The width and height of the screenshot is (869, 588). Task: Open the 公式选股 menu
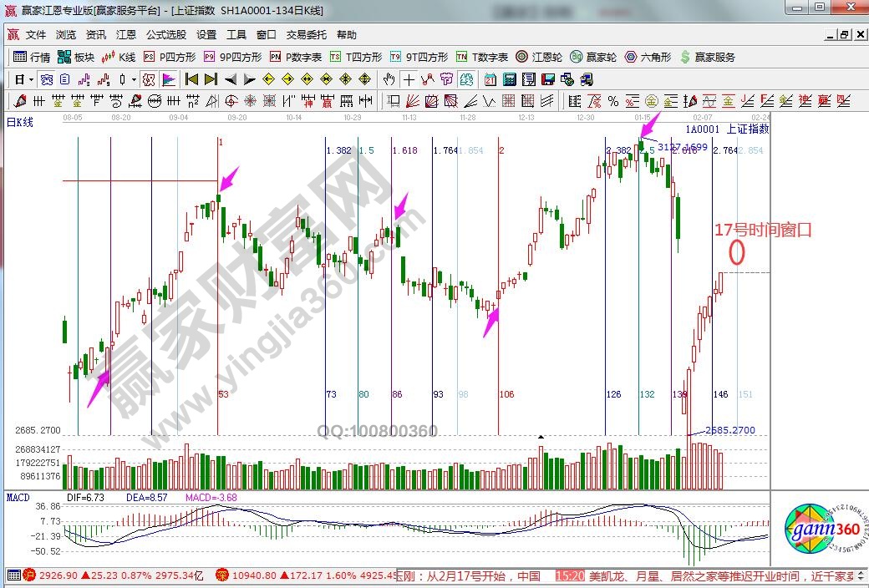pyautogui.click(x=166, y=35)
